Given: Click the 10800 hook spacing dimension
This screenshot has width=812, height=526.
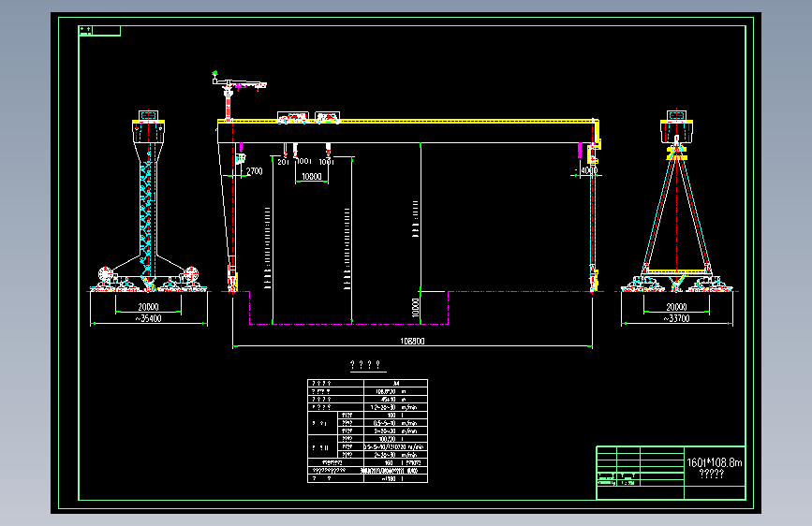Looking at the screenshot, I should pos(312,177).
